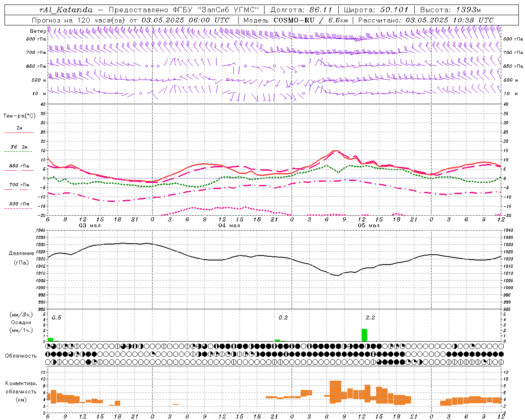Image resolution: width=525 pixels, height=420 pixels.
Task: Click the forecast start 03.05.2025 06:00 UTC
Action: (x=185, y=20)
